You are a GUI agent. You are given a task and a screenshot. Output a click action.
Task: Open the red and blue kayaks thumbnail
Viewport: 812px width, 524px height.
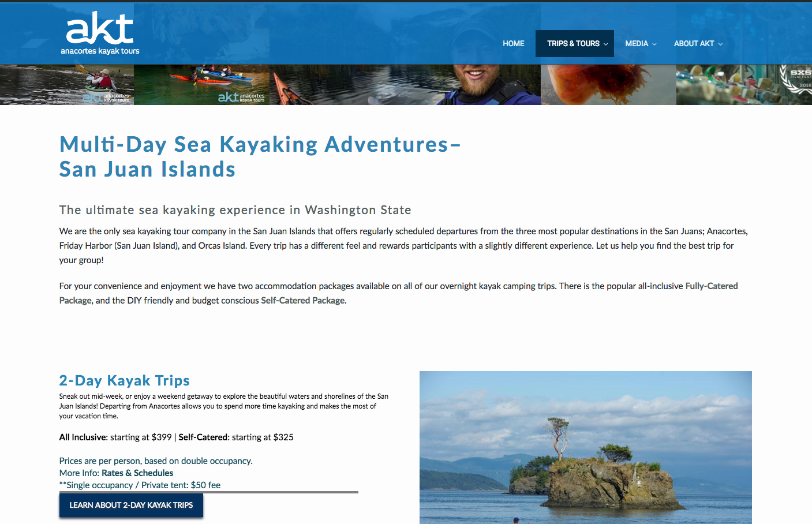(201, 84)
